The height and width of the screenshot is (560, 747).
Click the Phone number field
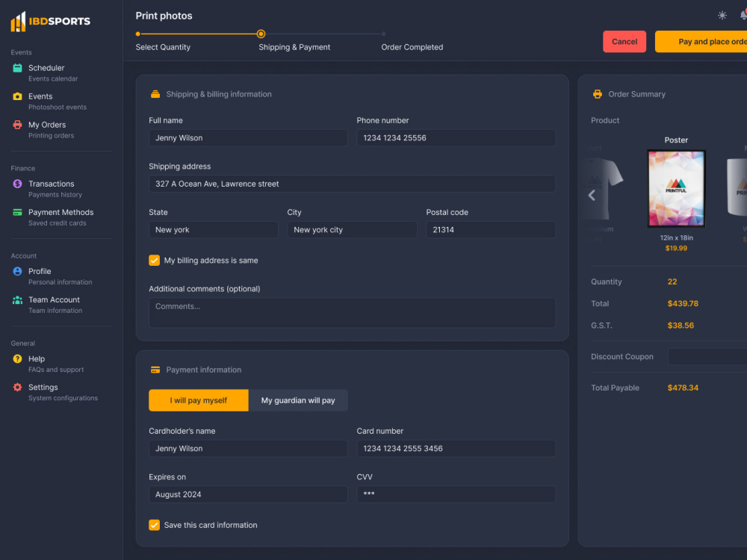click(x=456, y=138)
